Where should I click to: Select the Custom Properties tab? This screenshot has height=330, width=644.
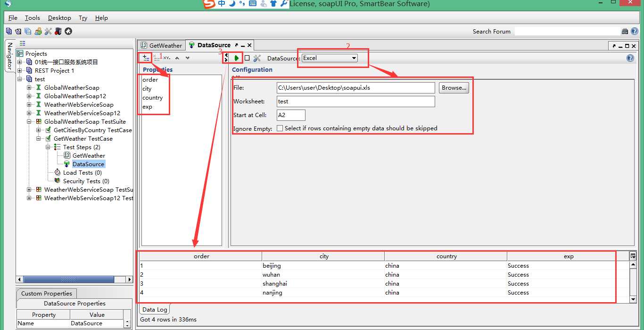coord(46,294)
